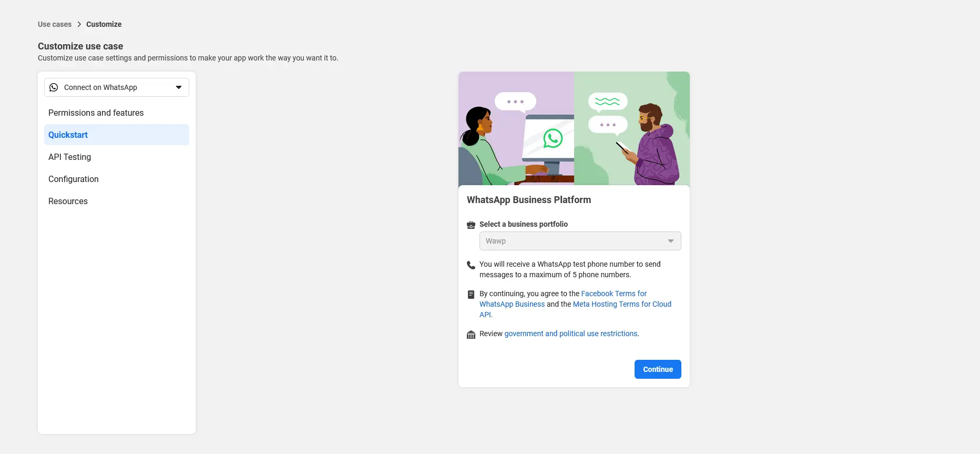Open the Configuration section
This screenshot has height=454, width=980.
(117, 179)
